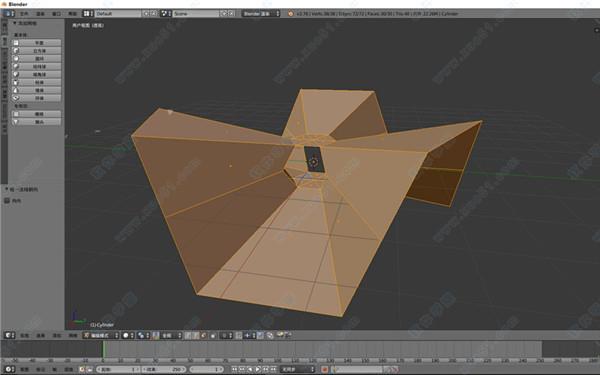Open the Default screen layout field
Viewport: 600px width, 375px height.
click(x=118, y=13)
